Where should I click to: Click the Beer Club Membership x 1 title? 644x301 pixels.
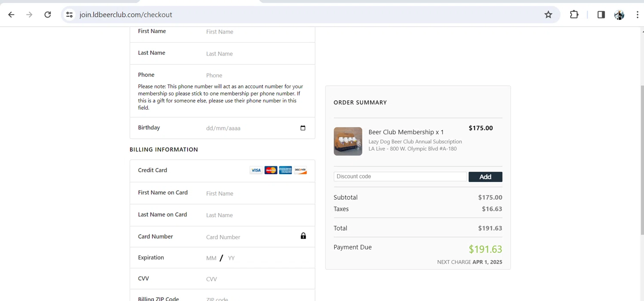(406, 132)
